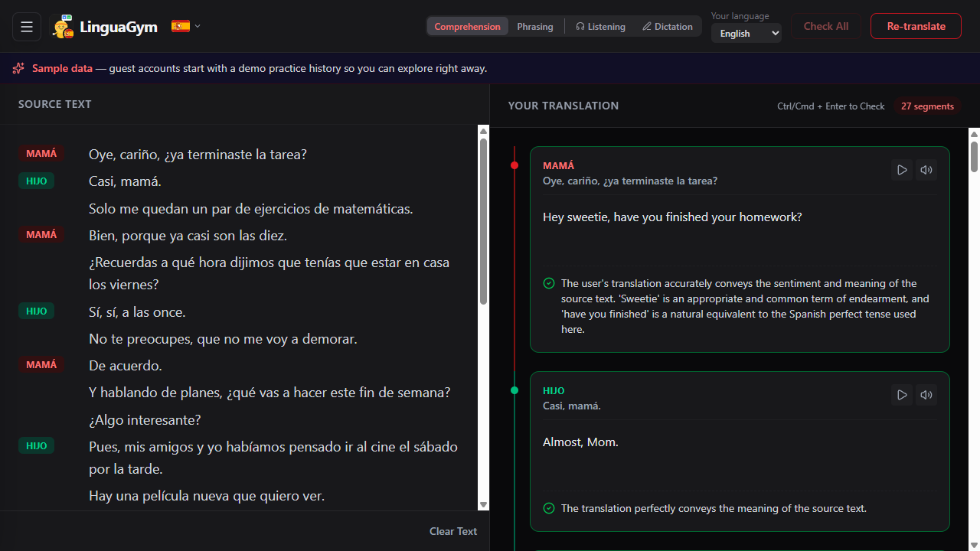The height and width of the screenshot is (551, 980).
Task: Click the LinguaGym mascot logo
Action: (63, 27)
